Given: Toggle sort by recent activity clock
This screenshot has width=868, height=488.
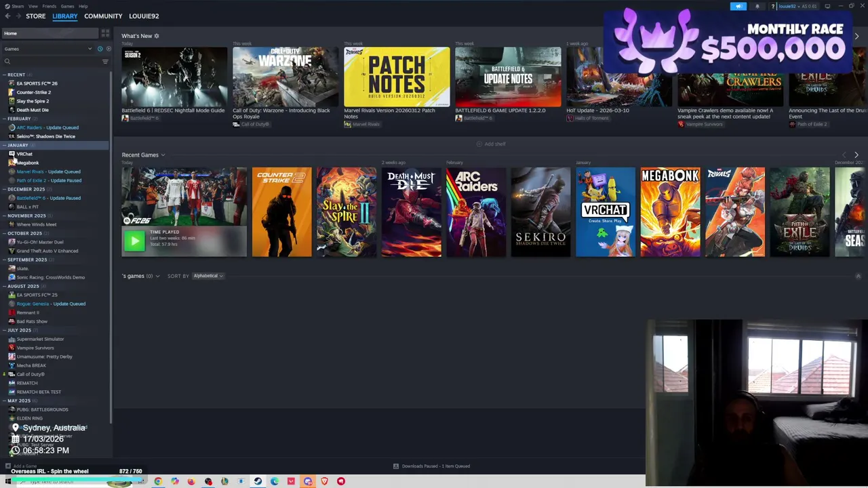Looking at the screenshot, I should coord(100,49).
